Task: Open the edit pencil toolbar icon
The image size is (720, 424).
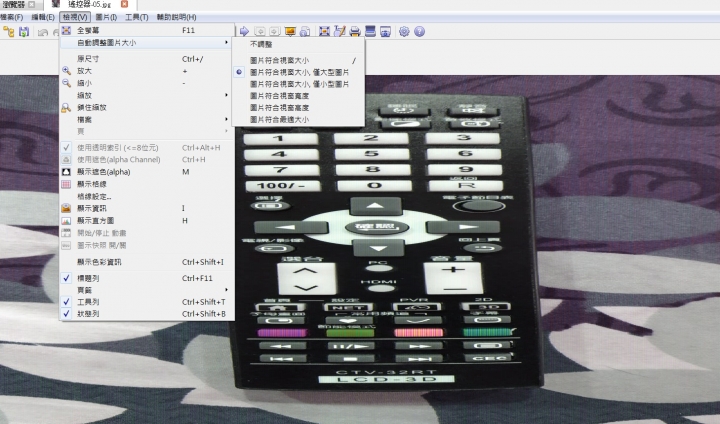Action: coord(339,31)
